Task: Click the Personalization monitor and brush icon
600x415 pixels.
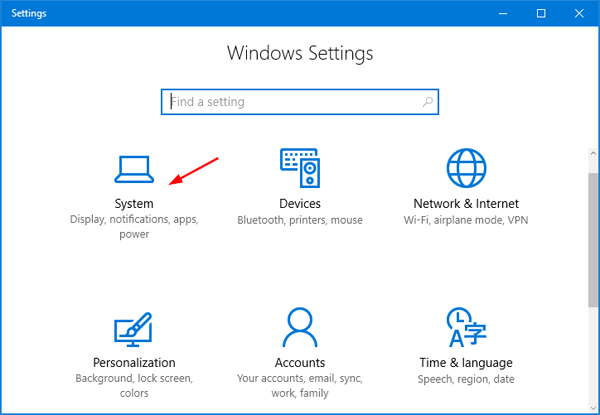Action: tap(134, 329)
